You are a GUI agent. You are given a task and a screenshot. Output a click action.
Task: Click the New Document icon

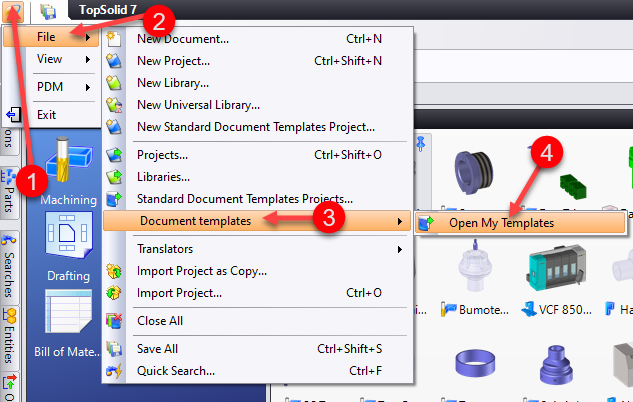point(115,39)
